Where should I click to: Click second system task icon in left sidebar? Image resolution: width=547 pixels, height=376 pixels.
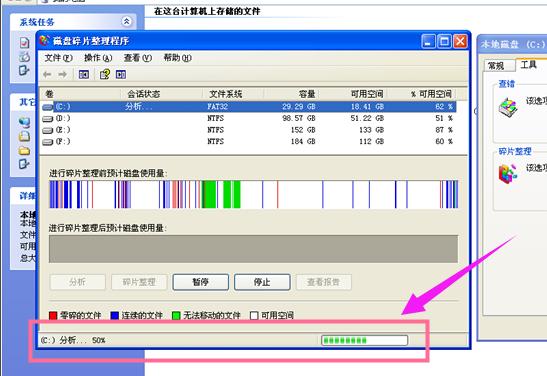(x=24, y=57)
